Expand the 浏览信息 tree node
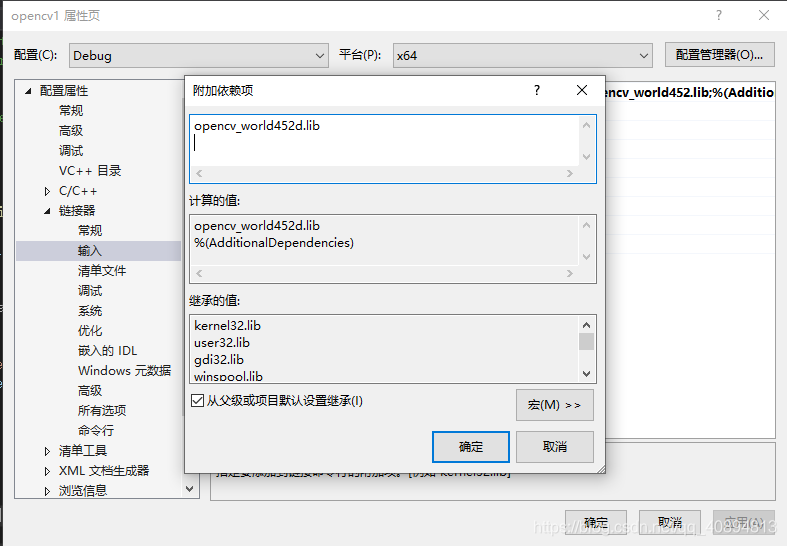Screen dimensions: 787x546 click(47, 491)
